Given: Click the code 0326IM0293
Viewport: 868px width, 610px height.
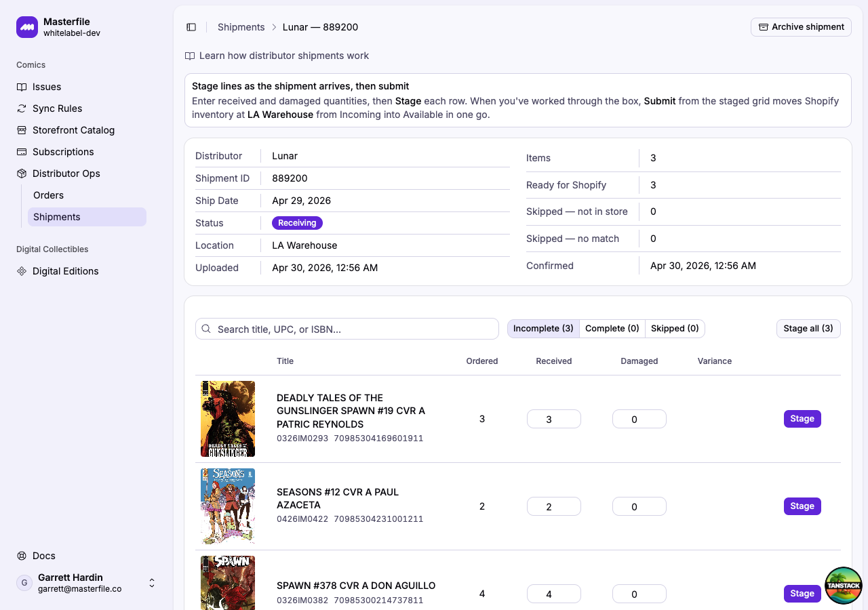Looking at the screenshot, I should [302, 439].
